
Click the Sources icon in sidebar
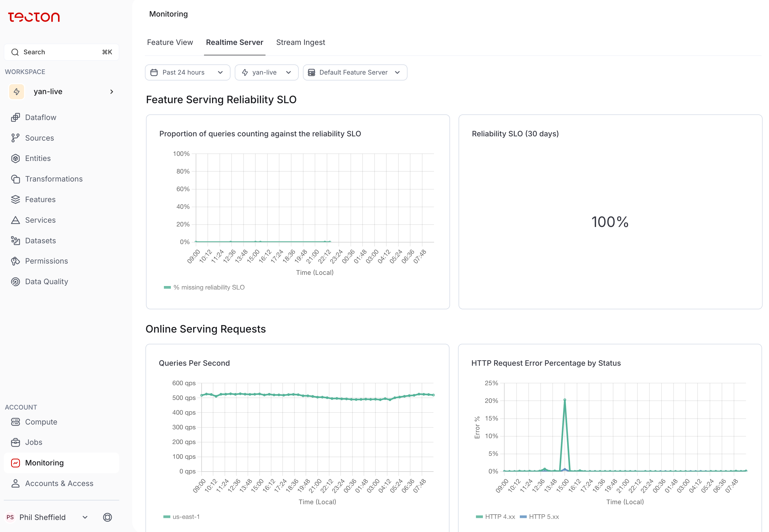click(x=15, y=138)
